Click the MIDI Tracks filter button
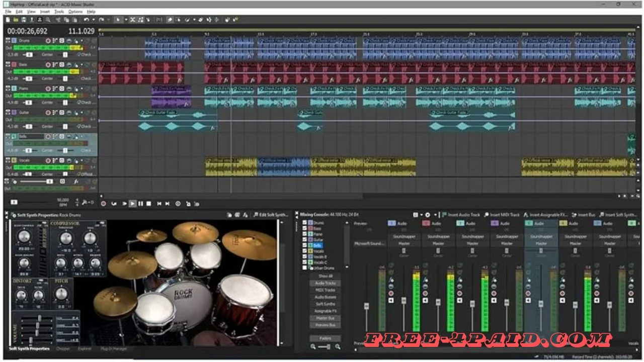644x362 pixels. [x=326, y=290]
